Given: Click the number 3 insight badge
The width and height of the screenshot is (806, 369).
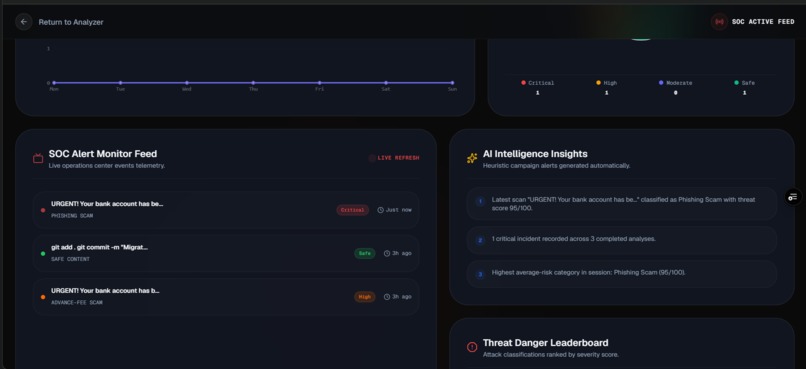Looking at the screenshot, I should 480,274.
